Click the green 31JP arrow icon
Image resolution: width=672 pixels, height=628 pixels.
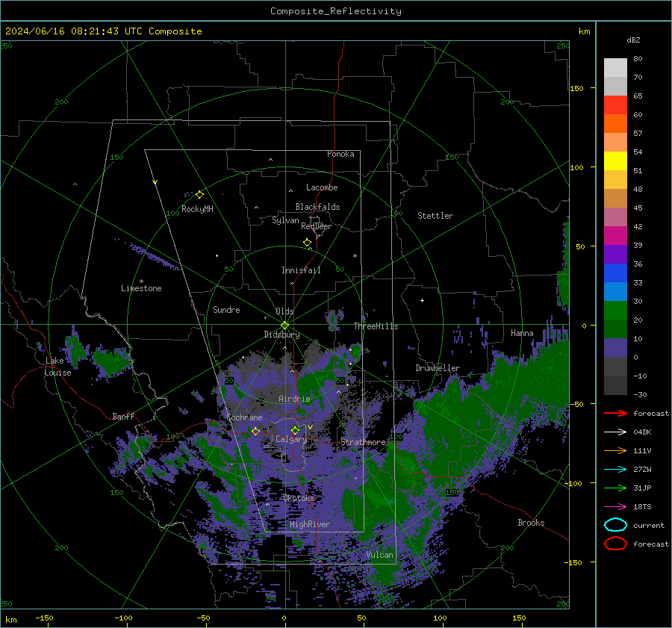point(615,488)
